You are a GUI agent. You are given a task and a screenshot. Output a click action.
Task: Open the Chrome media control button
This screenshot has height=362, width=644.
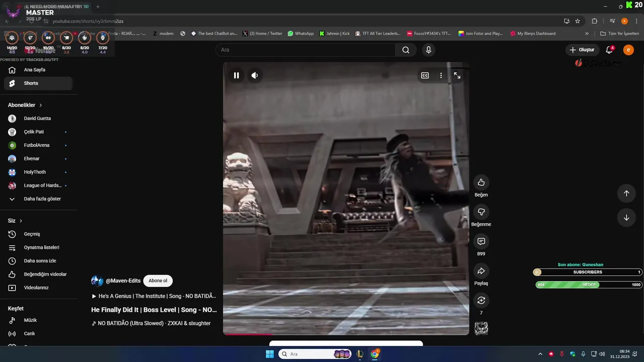pyautogui.click(x=612, y=21)
